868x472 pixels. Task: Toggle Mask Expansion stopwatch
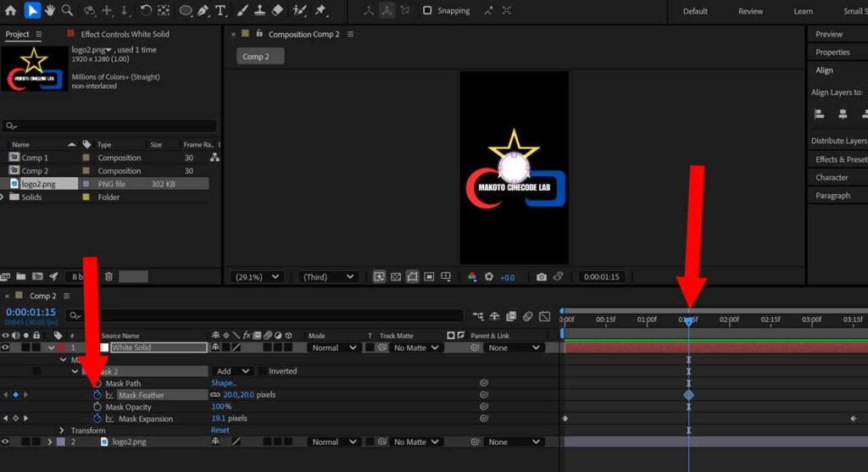(97, 419)
